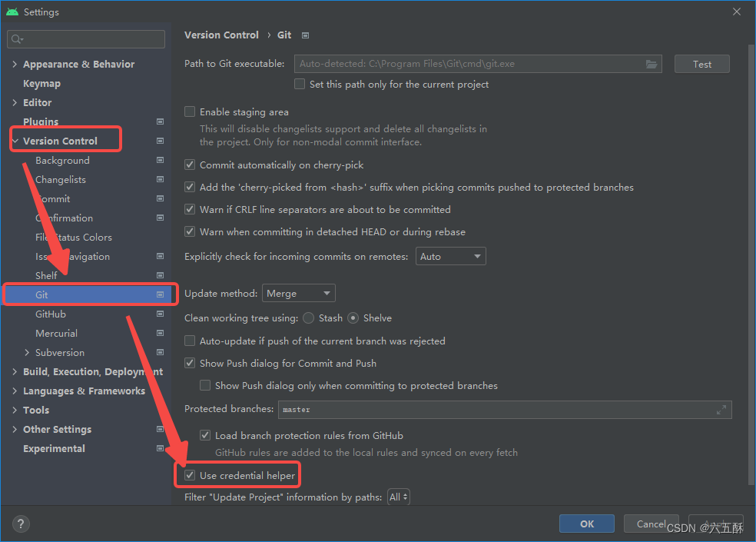This screenshot has width=756, height=542.
Task: Open the incoming commits check dropdown set to Auto
Action: pos(450,256)
